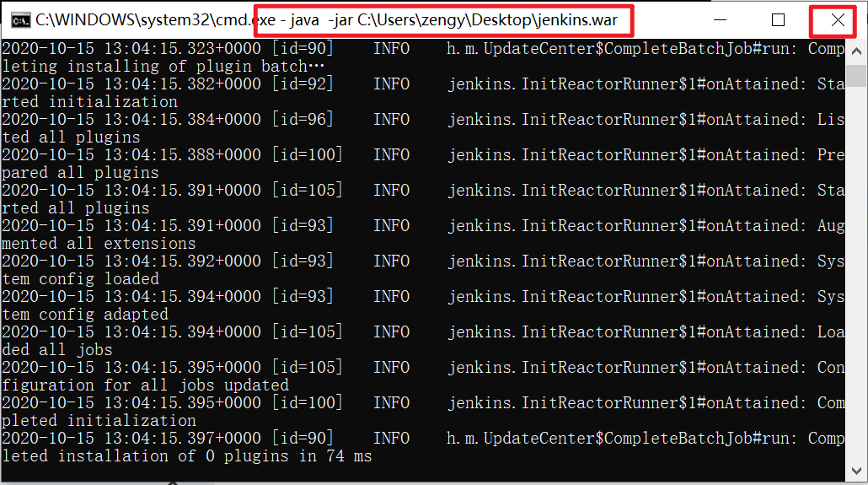The image size is (868, 485).
Task: Click log text 'Completed initialization'
Action: coord(99,421)
